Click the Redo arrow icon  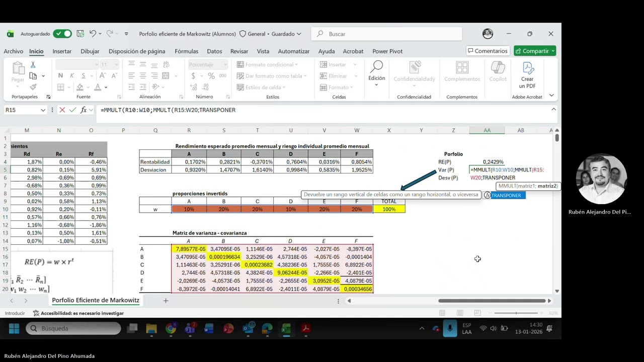click(x=110, y=34)
